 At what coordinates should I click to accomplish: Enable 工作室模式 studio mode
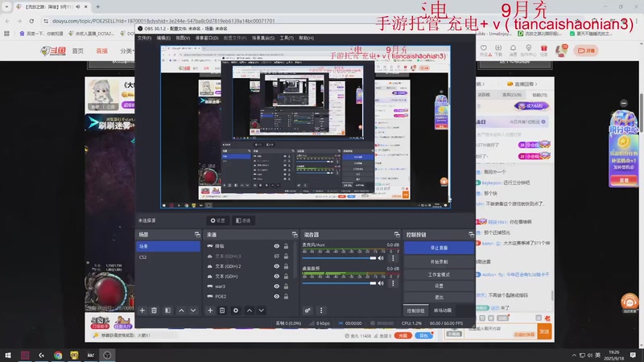tap(439, 274)
